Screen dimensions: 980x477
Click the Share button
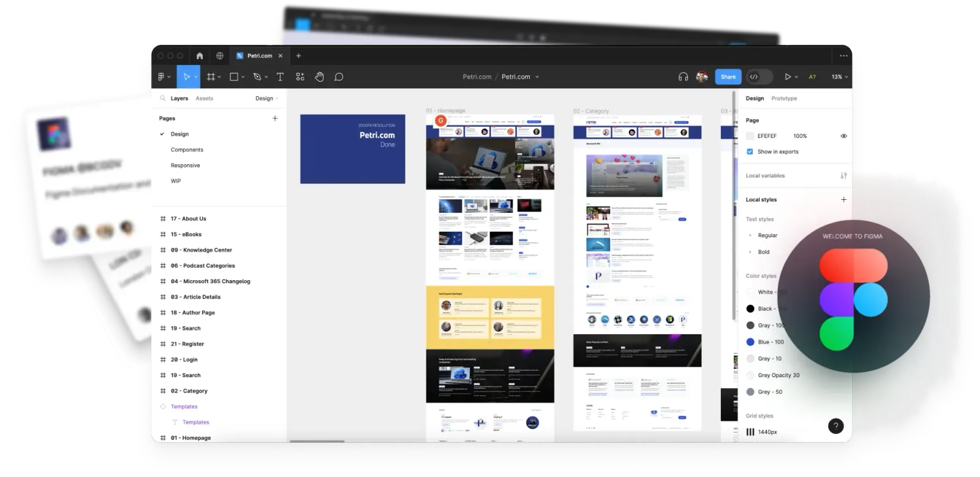(x=728, y=77)
